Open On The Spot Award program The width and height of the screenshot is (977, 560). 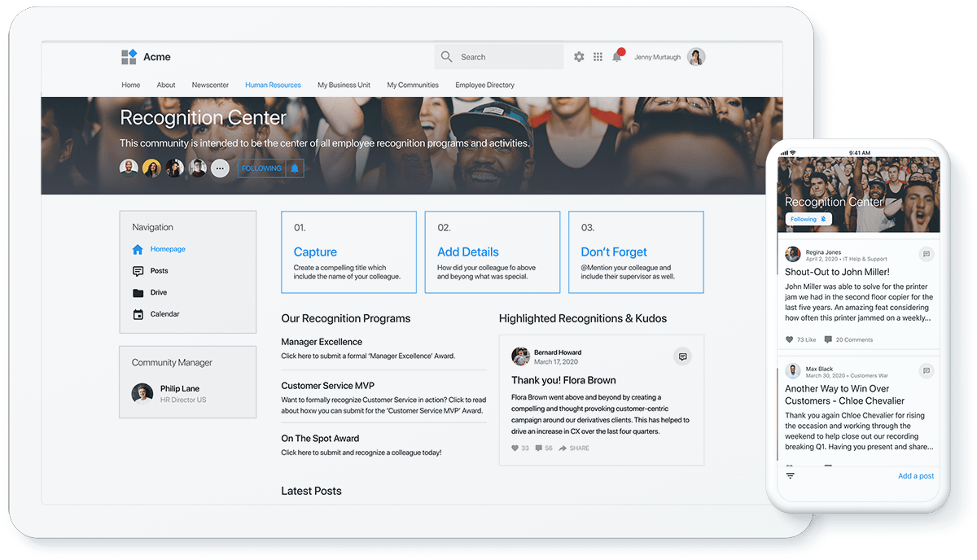coord(320,438)
